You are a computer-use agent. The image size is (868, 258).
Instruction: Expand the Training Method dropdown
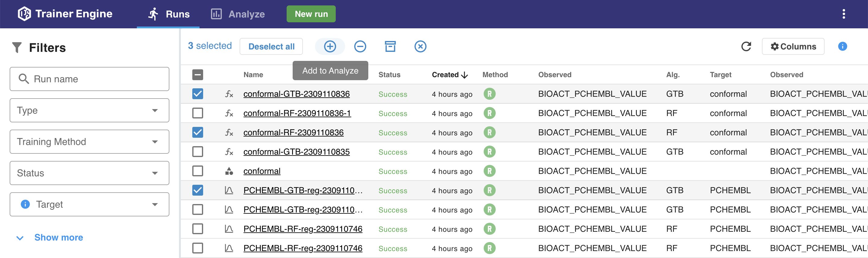[x=89, y=142]
